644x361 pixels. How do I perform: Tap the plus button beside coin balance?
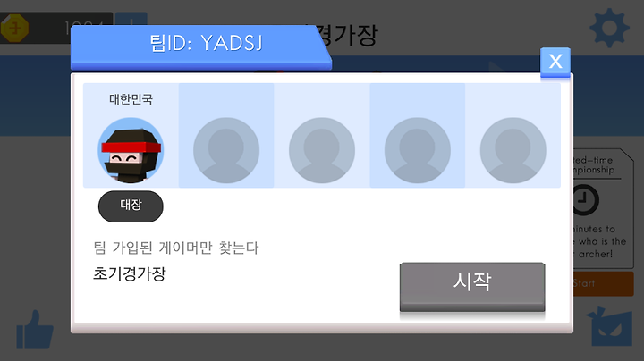pos(131,20)
